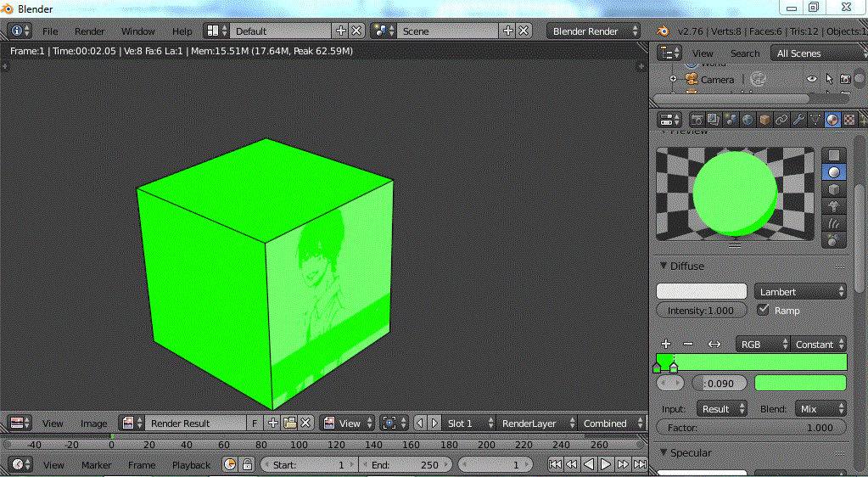Open the Lambert diffuse shader dropdown
The image size is (868, 477).
point(800,291)
